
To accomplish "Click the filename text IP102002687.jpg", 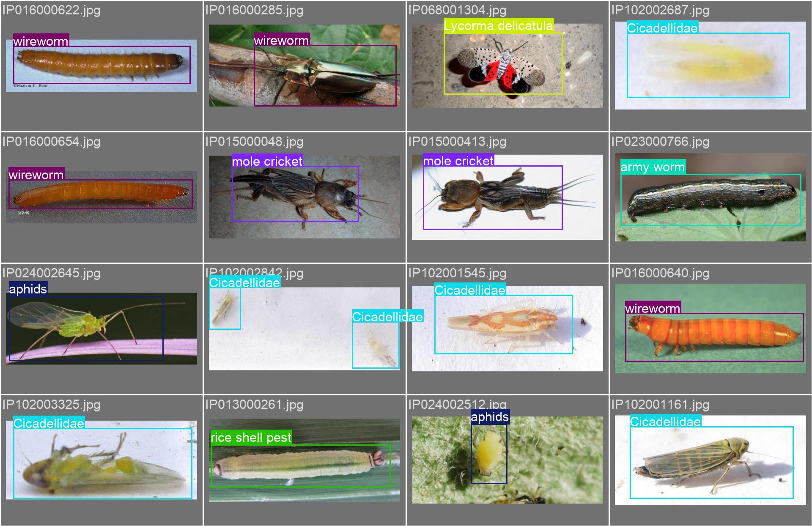I will coord(661,10).
